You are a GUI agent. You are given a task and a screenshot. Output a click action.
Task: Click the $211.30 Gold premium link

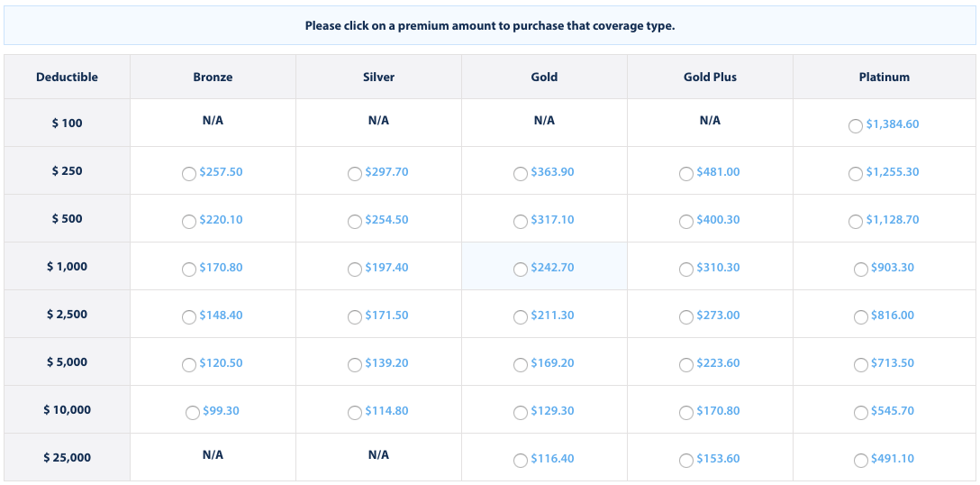click(x=552, y=316)
